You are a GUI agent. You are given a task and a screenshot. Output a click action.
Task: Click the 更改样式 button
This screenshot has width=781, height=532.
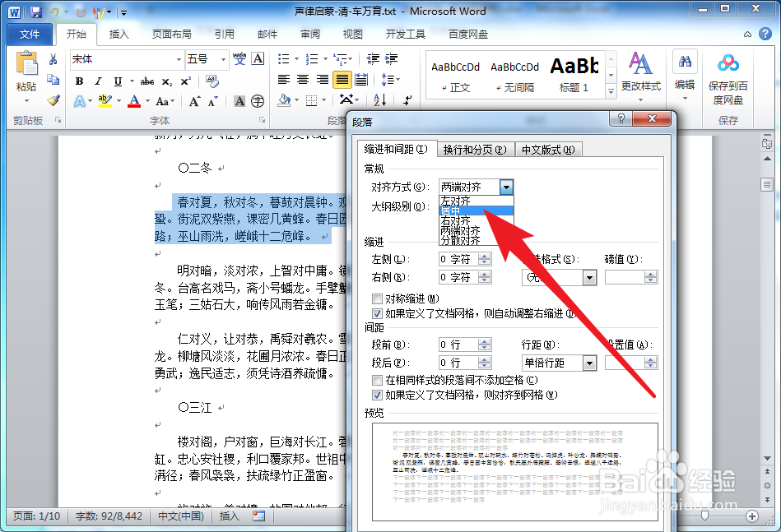click(640, 74)
